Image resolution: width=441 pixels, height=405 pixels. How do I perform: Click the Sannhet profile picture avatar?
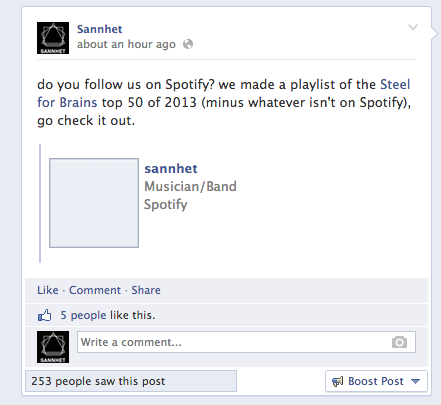53,38
